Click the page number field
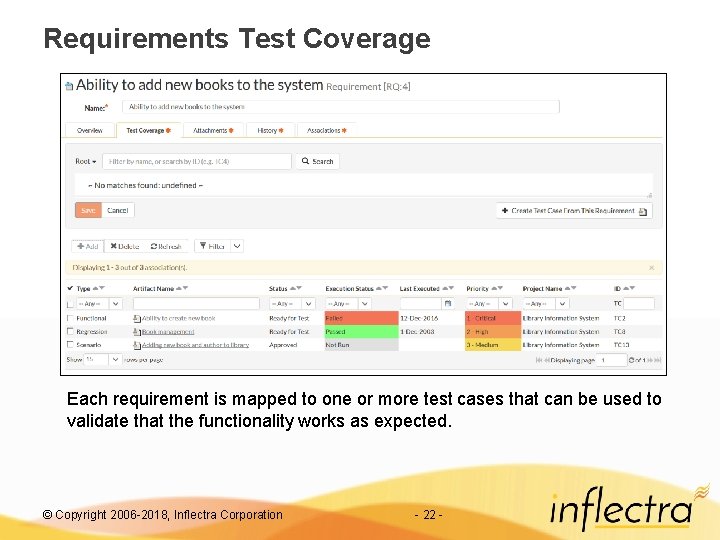Image resolution: width=720 pixels, height=540 pixels. coord(612,360)
